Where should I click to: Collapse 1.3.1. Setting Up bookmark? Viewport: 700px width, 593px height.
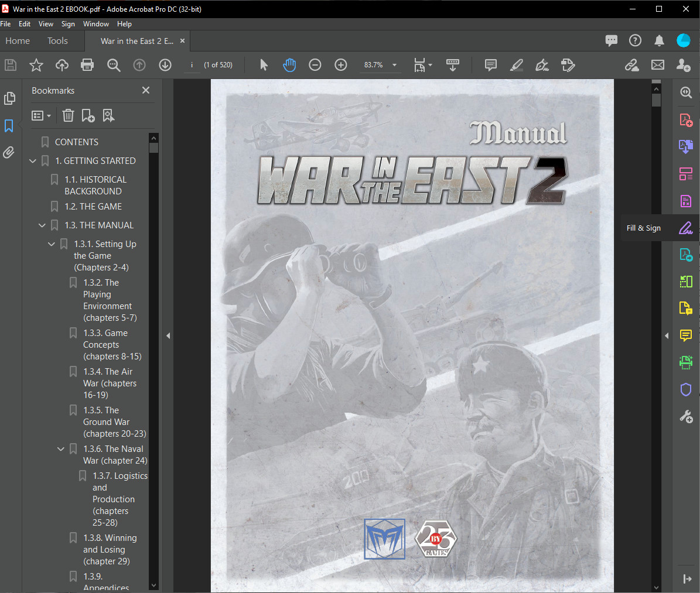(52, 244)
